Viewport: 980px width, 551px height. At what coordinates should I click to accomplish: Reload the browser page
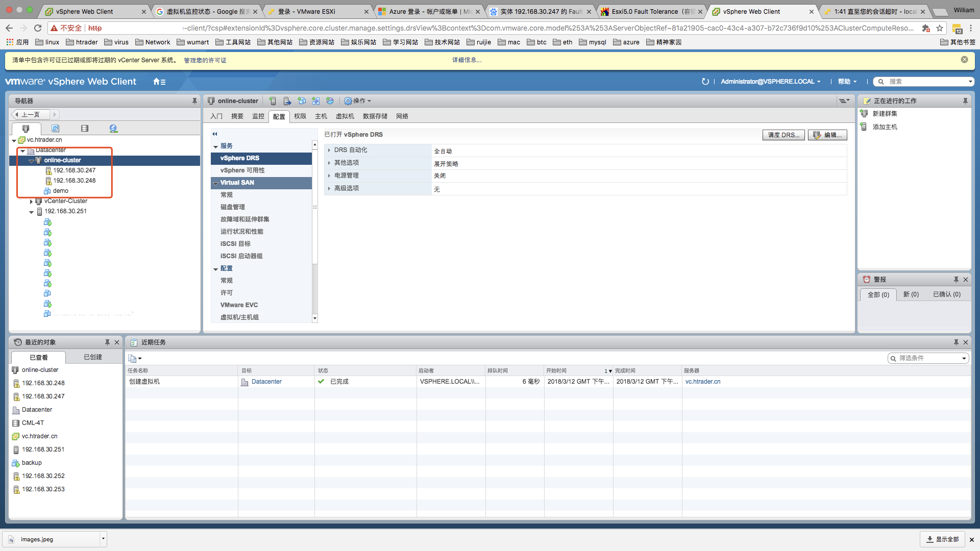(x=38, y=28)
